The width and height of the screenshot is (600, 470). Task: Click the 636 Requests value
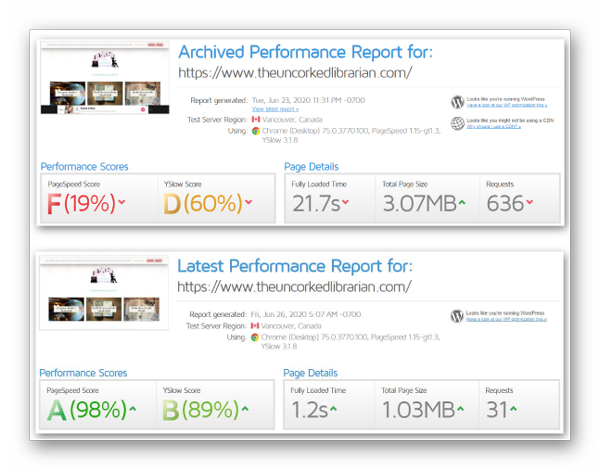pyautogui.click(x=505, y=204)
